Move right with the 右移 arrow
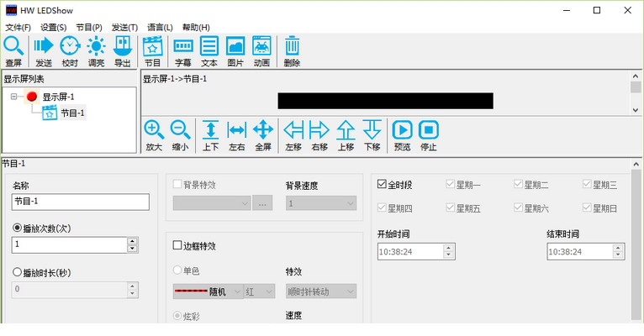644x336 pixels. [319, 135]
